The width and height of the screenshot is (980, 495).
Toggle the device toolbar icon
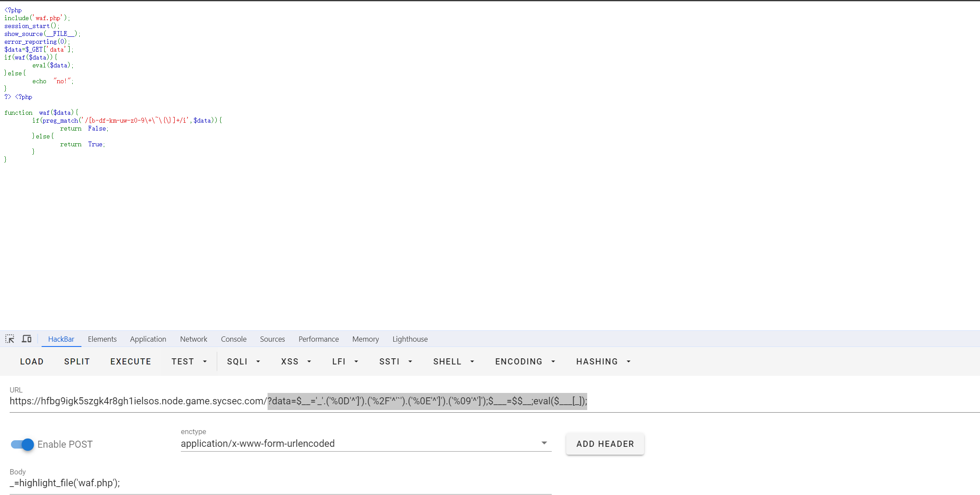[x=27, y=339]
